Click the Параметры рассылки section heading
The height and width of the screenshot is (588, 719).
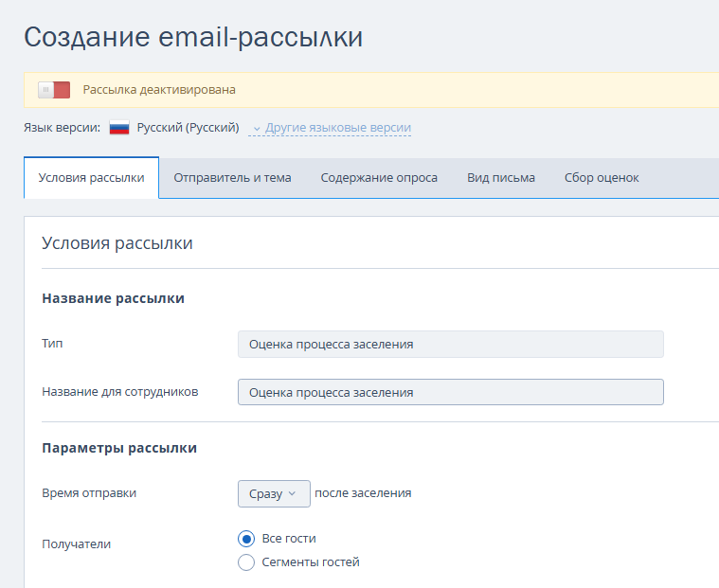click(x=119, y=448)
